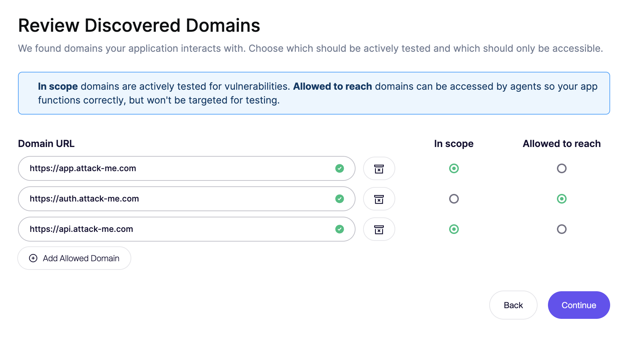The height and width of the screenshot is (343, 644).
Task: Remove the app.attack-me.com domain row
Action: [x=379, y=169]
